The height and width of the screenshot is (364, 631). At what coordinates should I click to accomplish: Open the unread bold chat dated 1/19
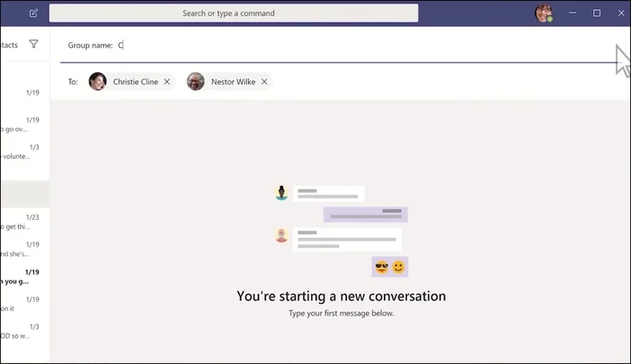click(x=24, y=277)
